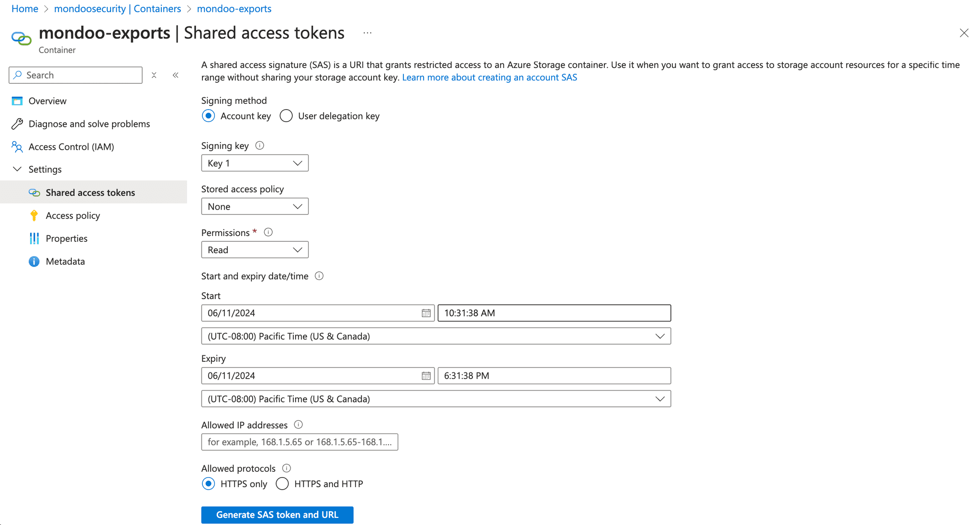Select Shared access tokens in Settings menu

pos(90,192)
